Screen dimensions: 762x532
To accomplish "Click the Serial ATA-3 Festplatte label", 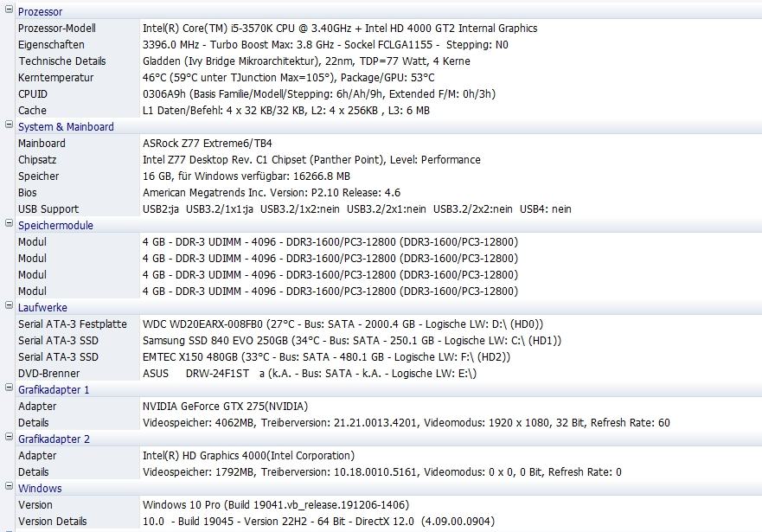I will pyautogui.click(x=73, y=324).
